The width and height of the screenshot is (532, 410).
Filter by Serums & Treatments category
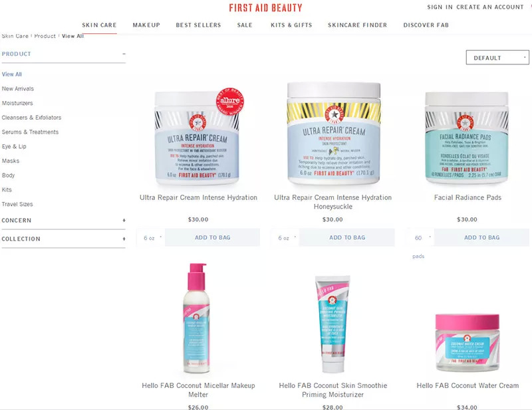pos(30,132)
